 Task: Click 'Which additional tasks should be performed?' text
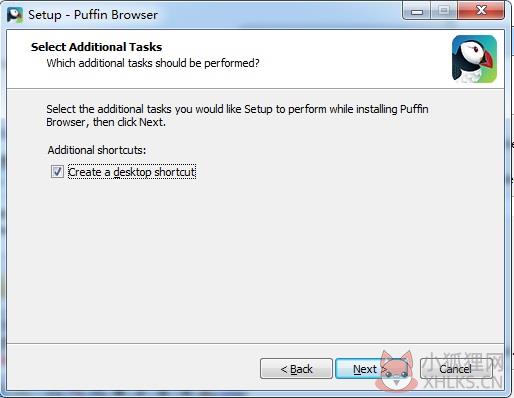(x=153, y=63)
